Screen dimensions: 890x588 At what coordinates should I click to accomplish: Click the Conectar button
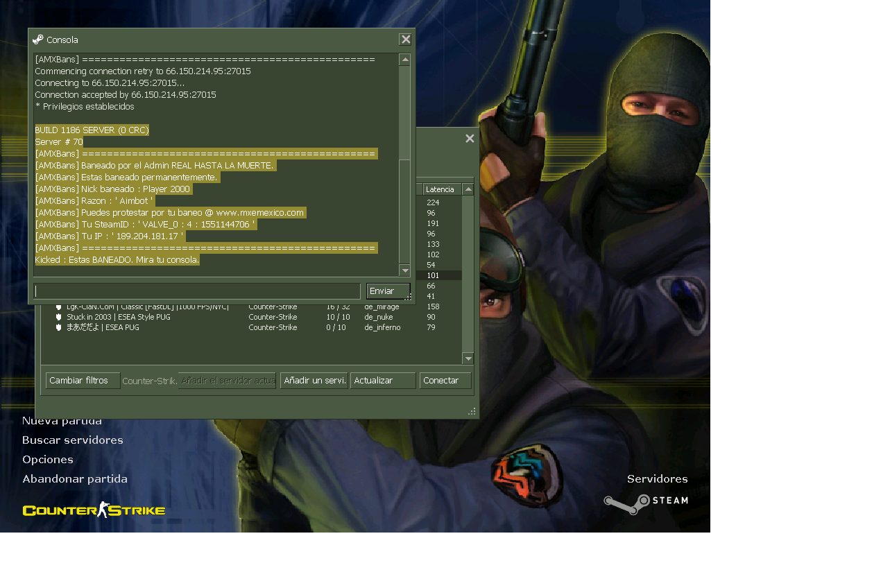[445, 381]
